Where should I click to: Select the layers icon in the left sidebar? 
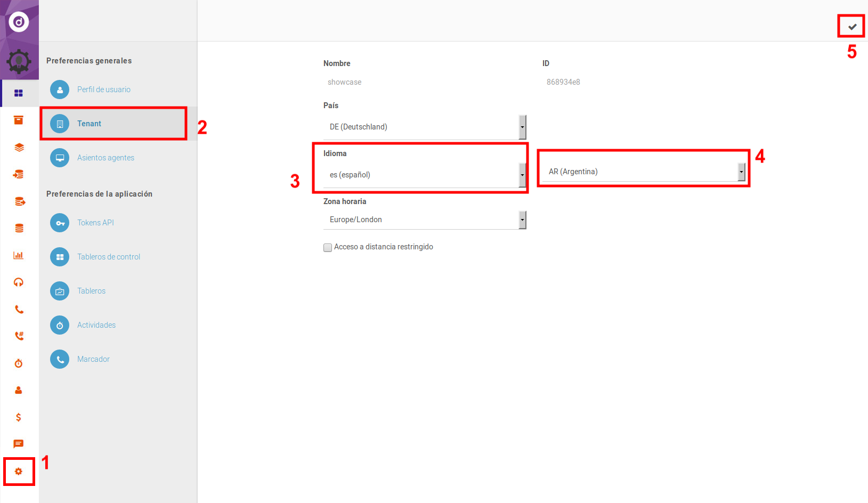pyautogui.click(x=19, y=147)
